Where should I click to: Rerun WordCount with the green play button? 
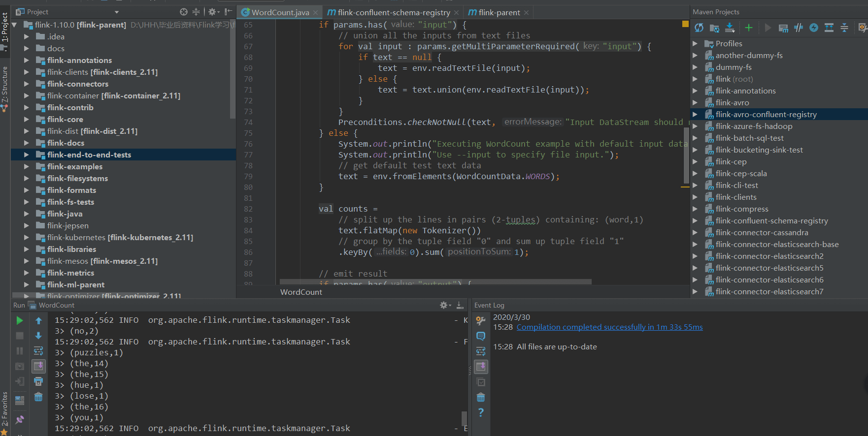coord(20,321)
